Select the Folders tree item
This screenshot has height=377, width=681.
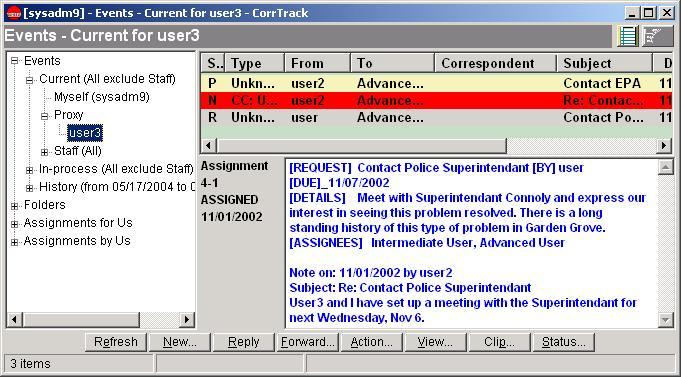click(x=45, y=205)
